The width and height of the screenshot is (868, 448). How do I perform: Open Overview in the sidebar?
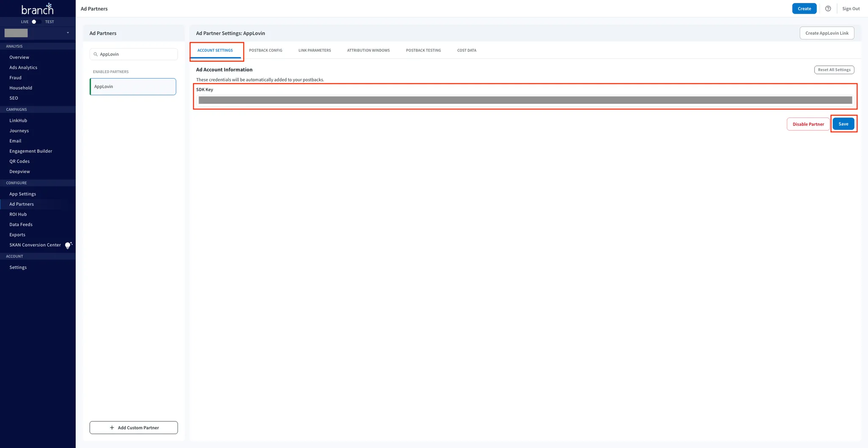click(x=19, y=57)
